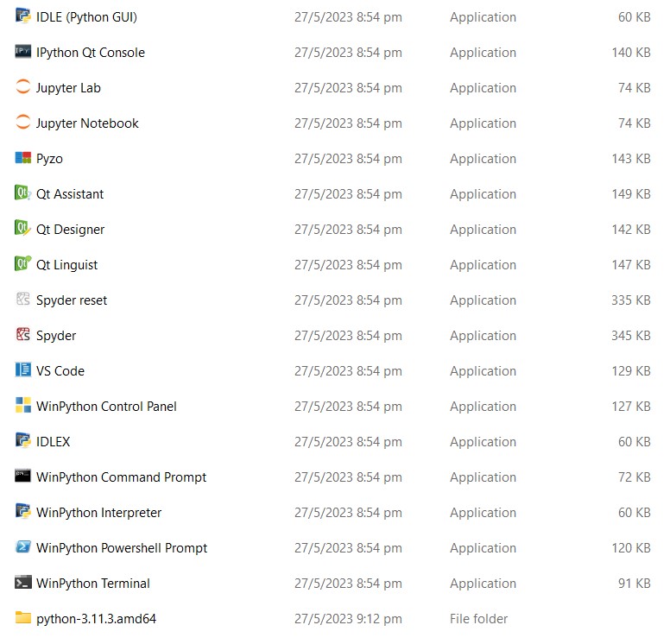Click the WinPython Terminal file name
This screenshot has width=670, height=644.
coord(93,584)
